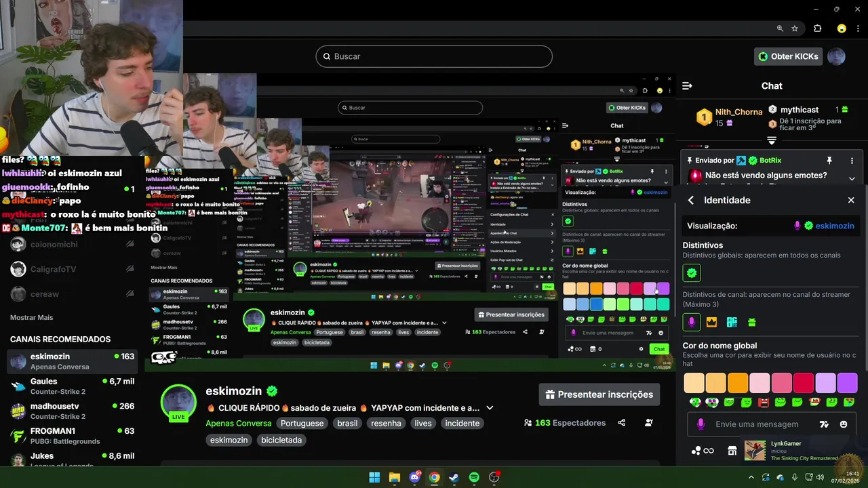Select the resenha tag
868x488 pixels.
click(x=386, y=424)
